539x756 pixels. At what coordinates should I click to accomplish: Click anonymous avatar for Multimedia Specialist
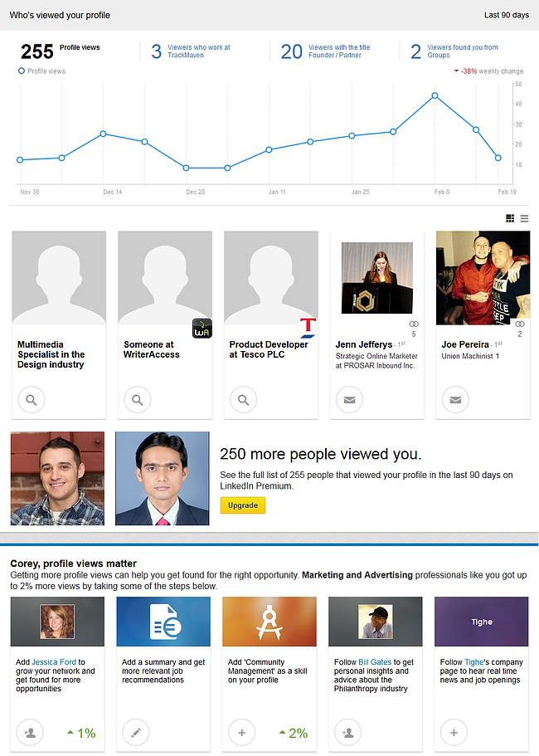pos(59,278)
